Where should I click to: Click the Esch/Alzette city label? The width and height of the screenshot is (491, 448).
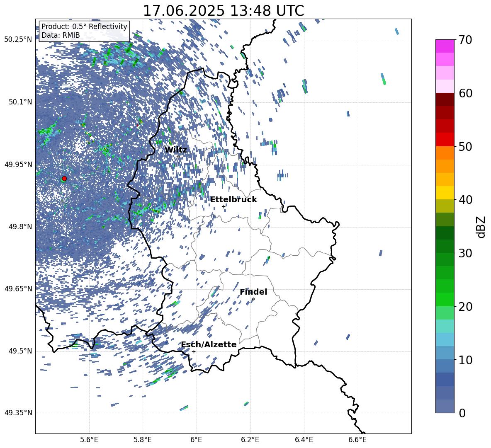[x=209, y=344]
